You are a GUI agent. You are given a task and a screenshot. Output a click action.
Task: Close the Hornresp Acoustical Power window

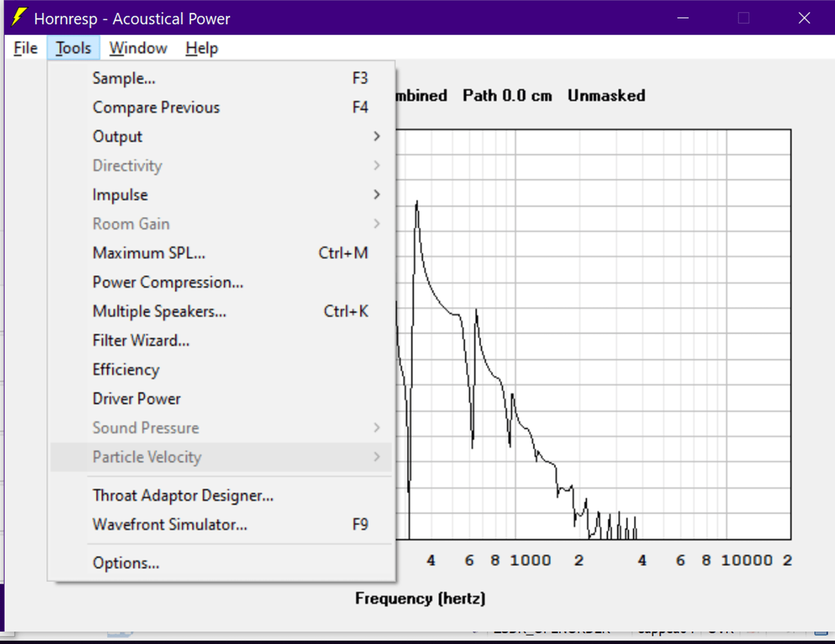click(x=804, y=18)
